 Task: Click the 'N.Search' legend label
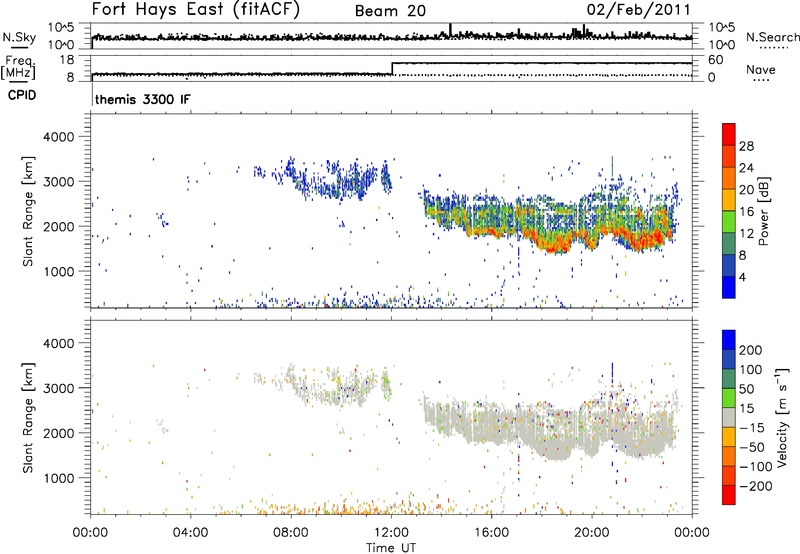(772, 37)
